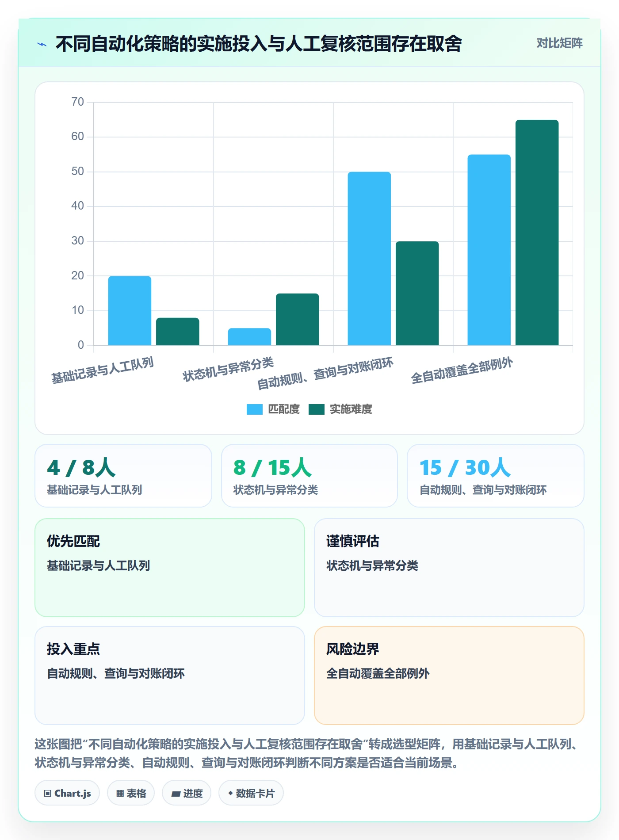Toggle the 匹配度 legend swatch
The height and width of the screenshot is (840, 619).
click(x=254, y=409)
